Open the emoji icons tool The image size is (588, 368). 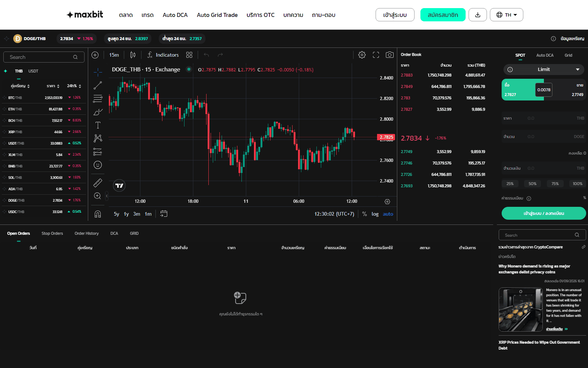(x=98, y=165)
